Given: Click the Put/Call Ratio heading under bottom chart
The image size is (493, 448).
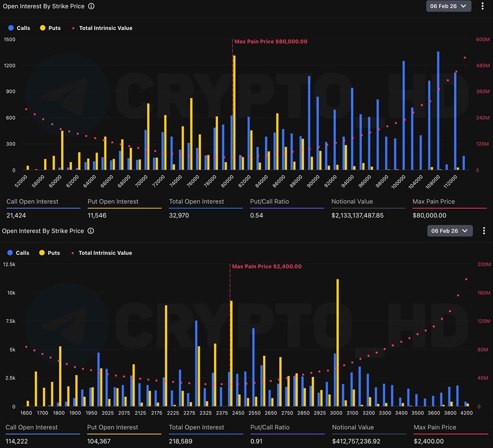Looking at the screenshot, I should (270, 427).
